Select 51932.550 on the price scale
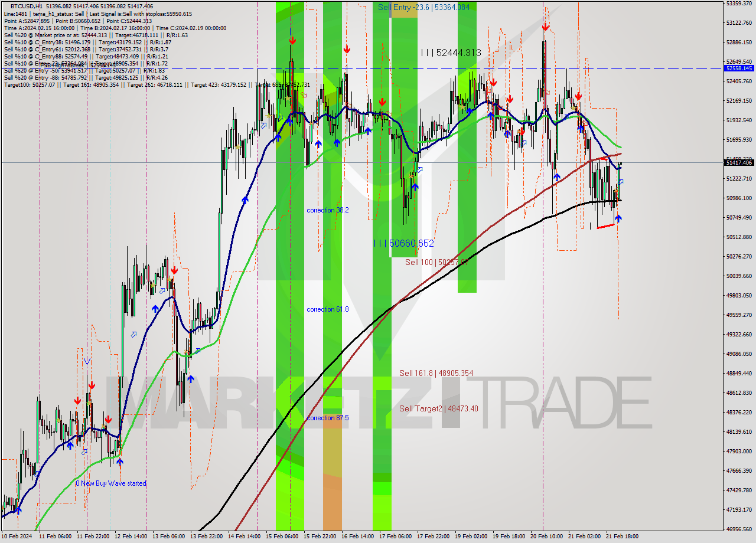756x543 pixels. [x=739, y=120]
